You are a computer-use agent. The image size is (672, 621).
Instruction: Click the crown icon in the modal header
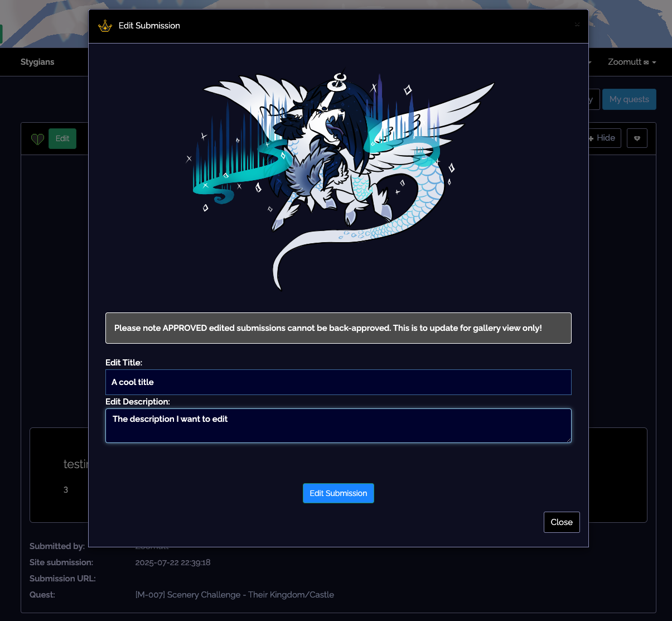point(105,26)
